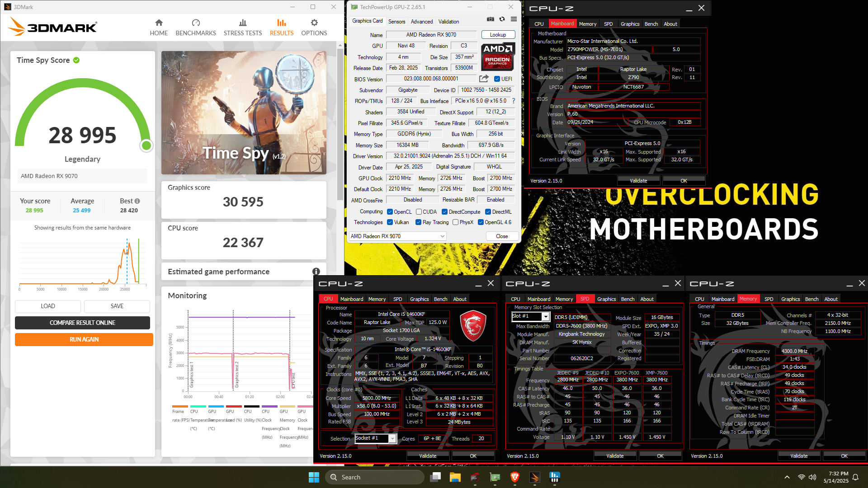
Task: Open STRESS TESTS in 3DMark navigation
Action: [243, 28]
